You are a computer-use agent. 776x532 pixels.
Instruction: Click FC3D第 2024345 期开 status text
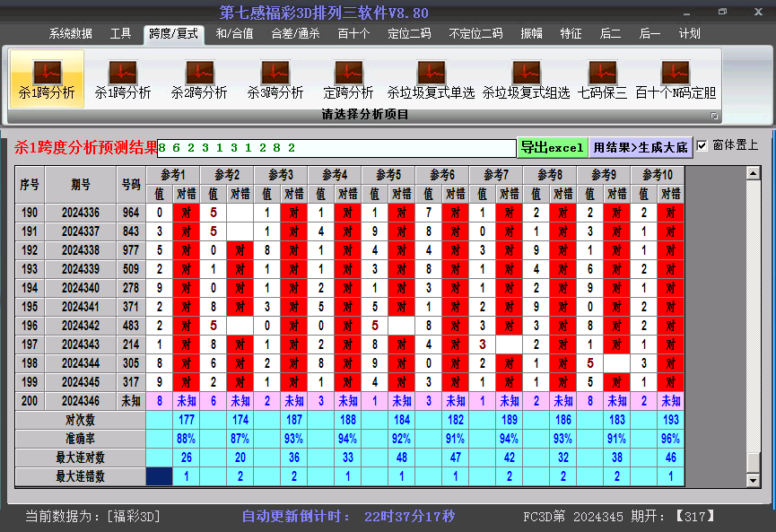(619, 517)
